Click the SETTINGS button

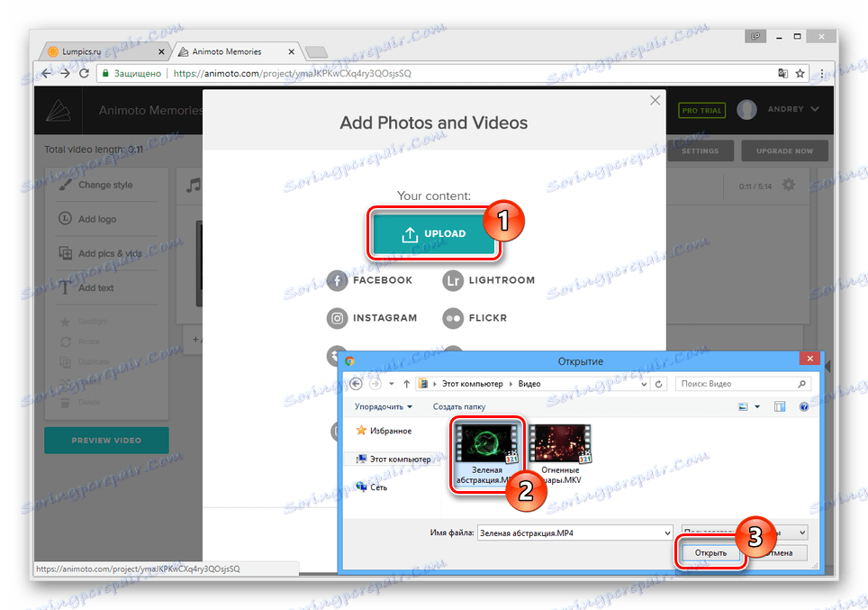pyautogui.click(x=701, y=150)
